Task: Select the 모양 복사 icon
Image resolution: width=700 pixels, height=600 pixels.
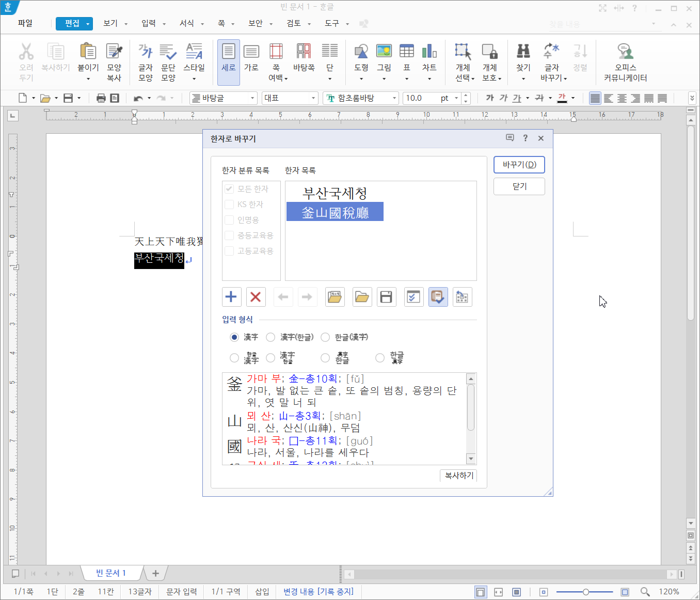Action: [x=114, y=52]
